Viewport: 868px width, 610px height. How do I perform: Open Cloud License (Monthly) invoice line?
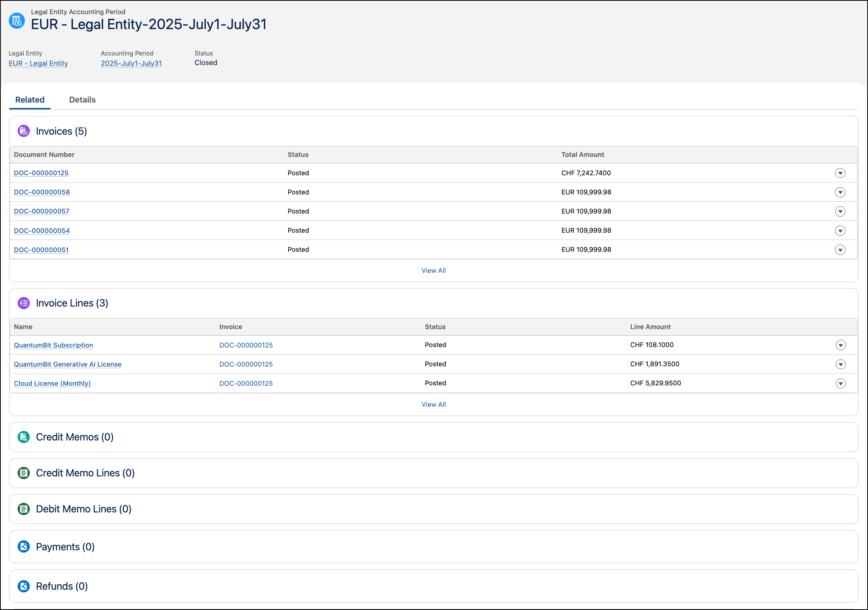coord(52,383)
